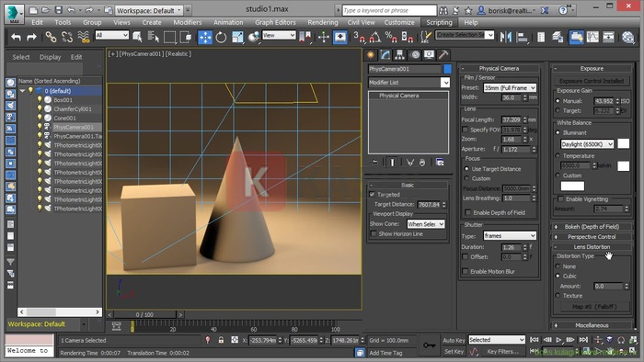
Task: Activate the Select and Rotate tool
Action: pos(221,38)
